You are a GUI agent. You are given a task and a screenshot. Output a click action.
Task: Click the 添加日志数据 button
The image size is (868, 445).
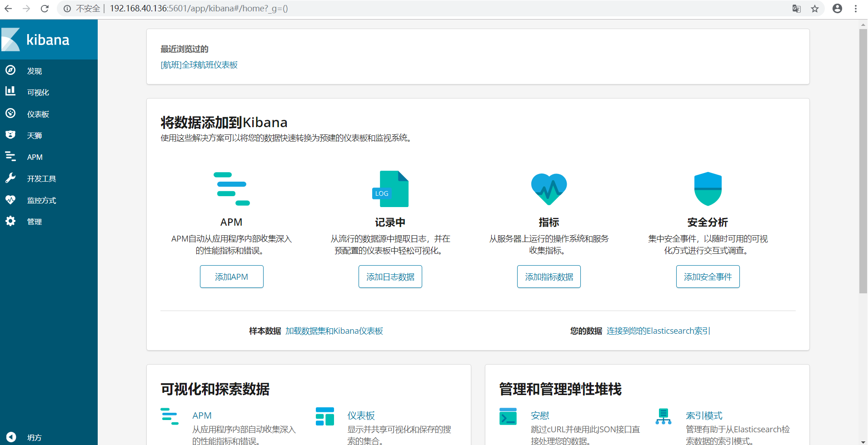(x=390, y=277)
